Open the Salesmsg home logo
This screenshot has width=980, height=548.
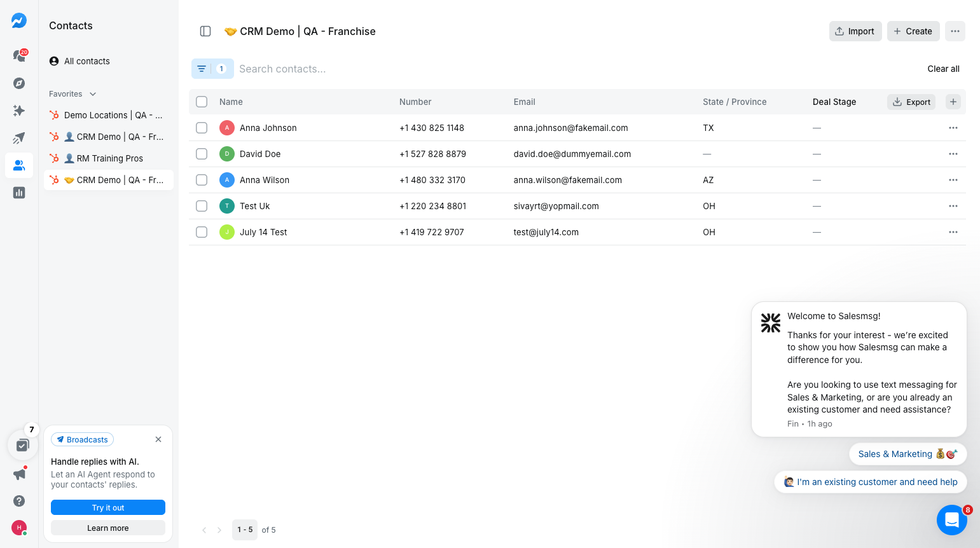pos(19,21)
